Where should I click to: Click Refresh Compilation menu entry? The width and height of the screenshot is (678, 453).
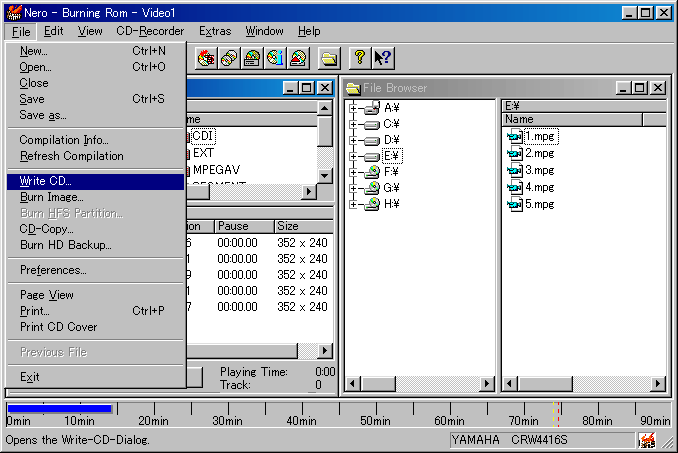(x=96, y=156)
